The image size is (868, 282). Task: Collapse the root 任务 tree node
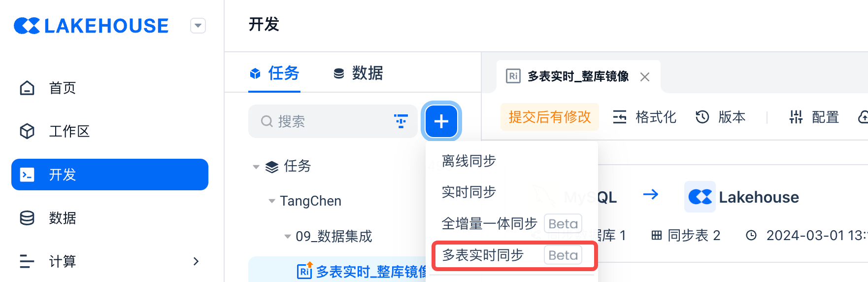point(256,167)
